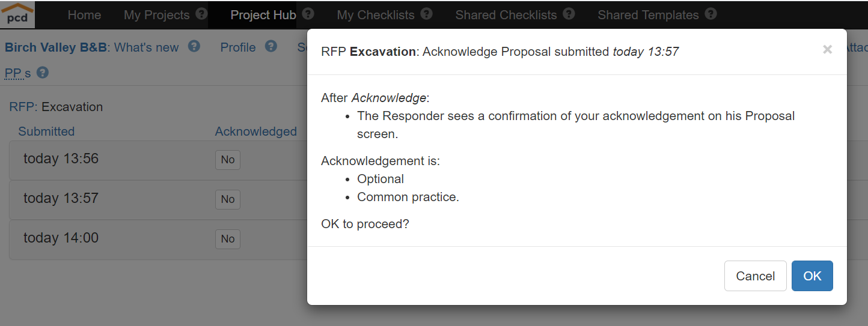Click help icon beside Shared Templates
868x326 pixels.
711,14
